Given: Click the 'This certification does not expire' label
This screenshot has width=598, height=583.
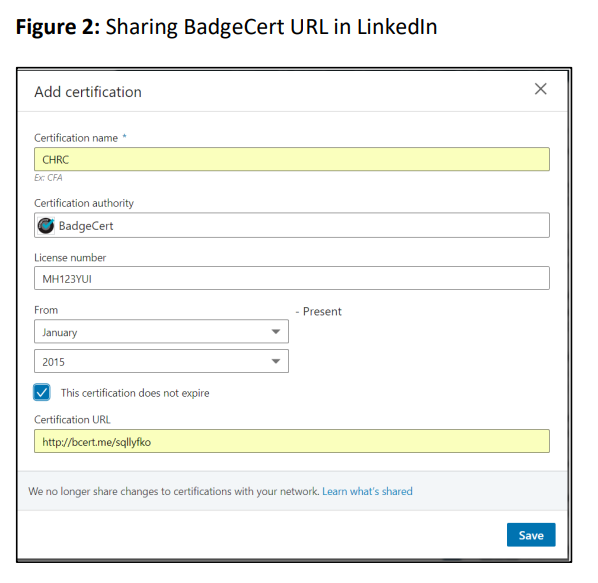Looking at the screenshot, I should (x=135, y=393).
